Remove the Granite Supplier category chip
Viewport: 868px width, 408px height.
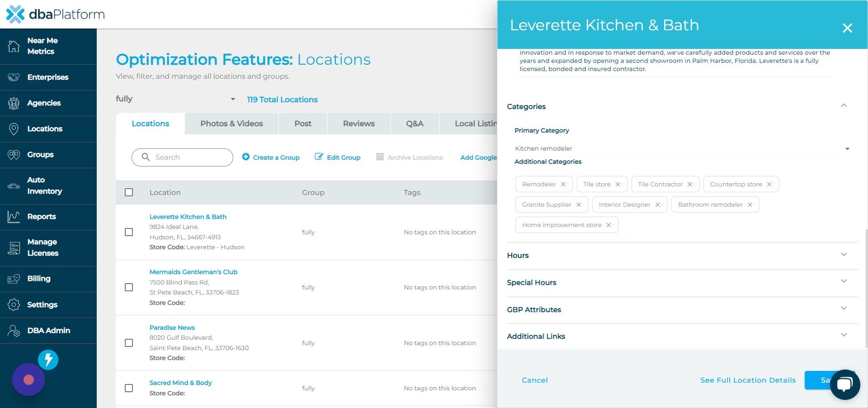[579, 204]
